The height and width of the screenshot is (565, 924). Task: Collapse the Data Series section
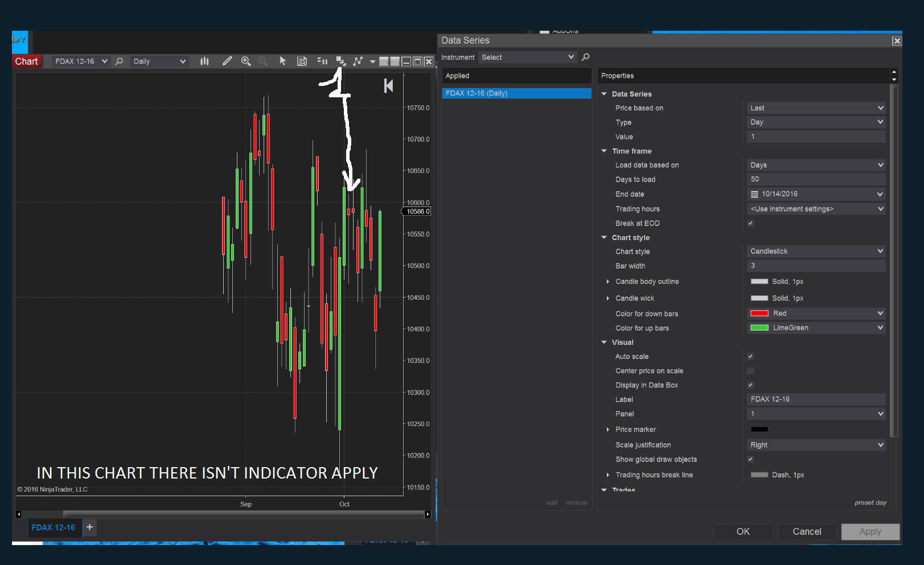tap(604, 94)
